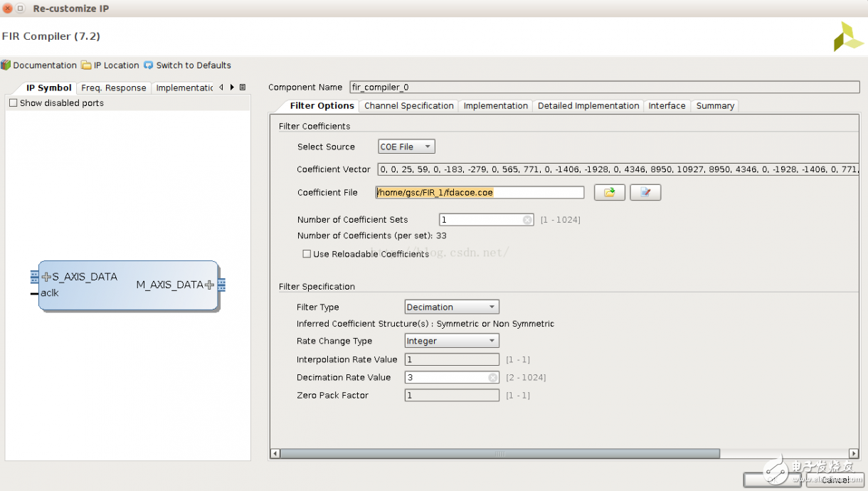
Task: Open the Select Source dropdown
Action: tap(406, 147)
